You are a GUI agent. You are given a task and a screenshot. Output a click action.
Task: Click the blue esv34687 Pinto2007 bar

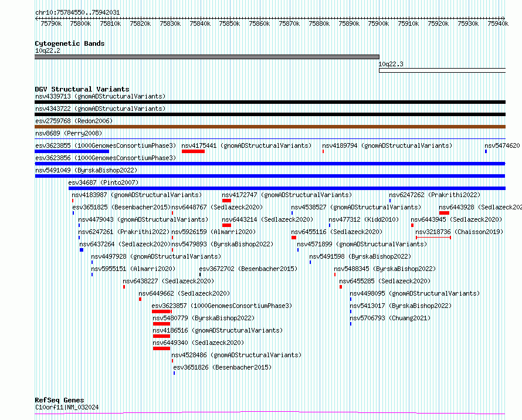click(x=287, y=188)
